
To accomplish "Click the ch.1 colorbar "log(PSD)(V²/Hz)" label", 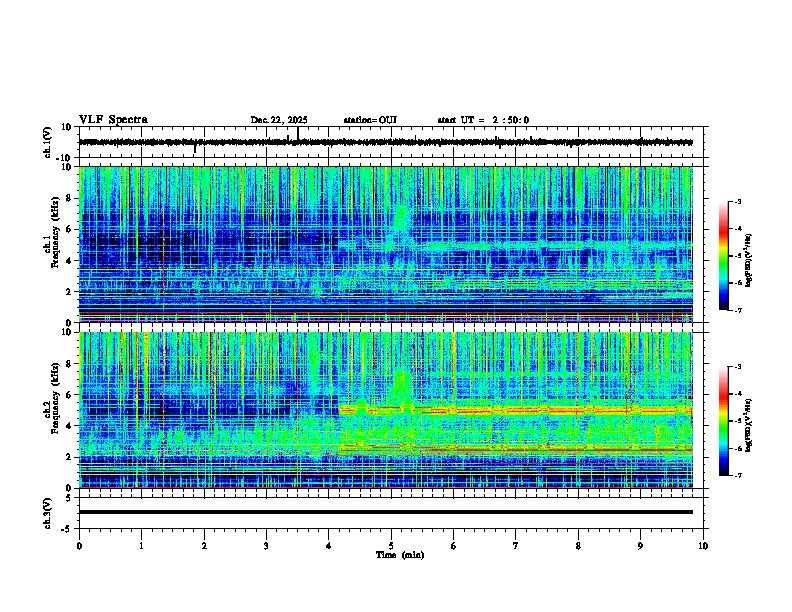I will point(749,261).
